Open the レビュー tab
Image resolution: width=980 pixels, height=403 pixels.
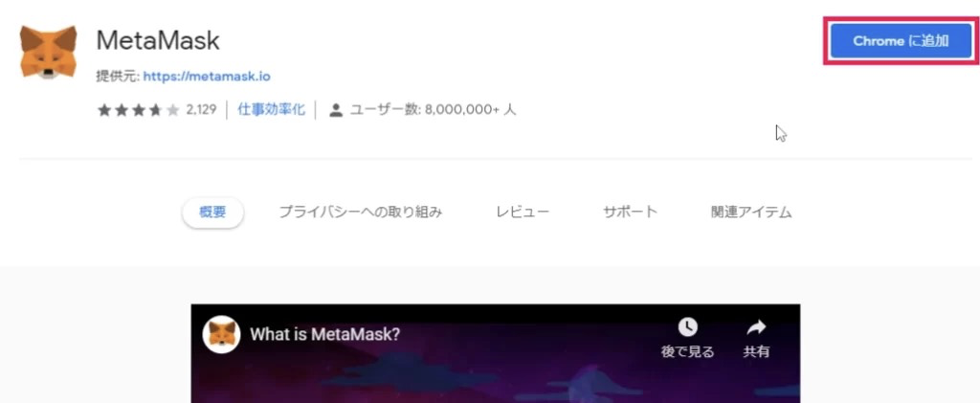point(523,212)
